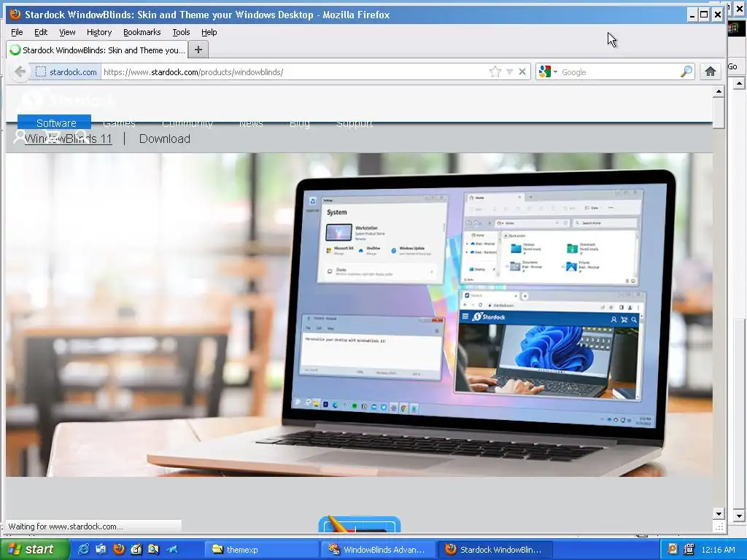Click the Google search input field

coord(619,72)
